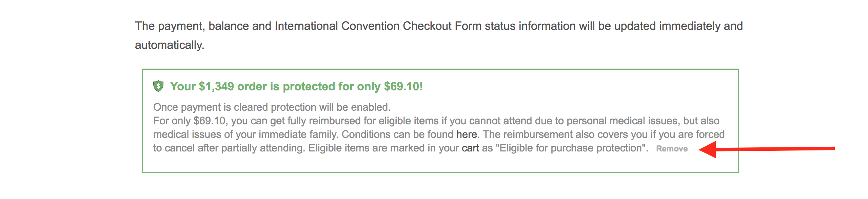
Task: Click the green shield dollar icon
Action: [x=158, y=86]
